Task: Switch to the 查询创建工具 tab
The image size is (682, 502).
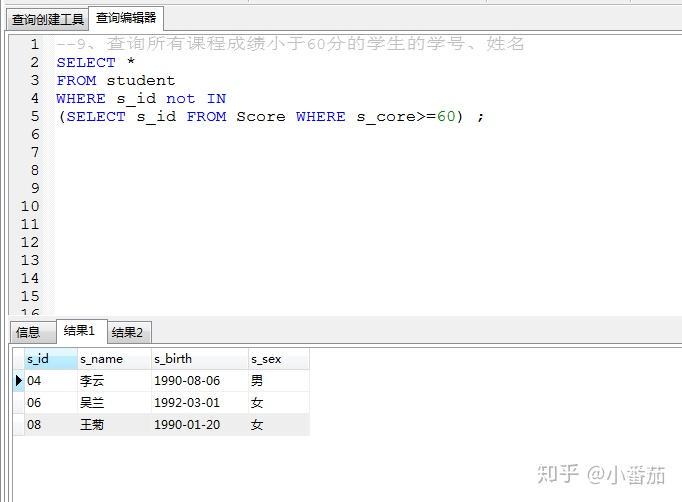Action: click(47, 19)
